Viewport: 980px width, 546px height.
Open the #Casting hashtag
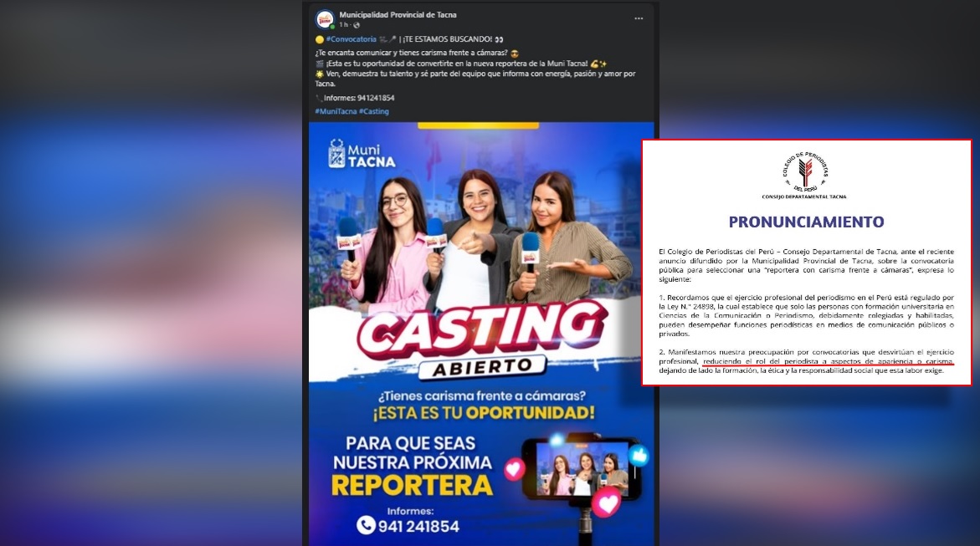click(374, 111)
